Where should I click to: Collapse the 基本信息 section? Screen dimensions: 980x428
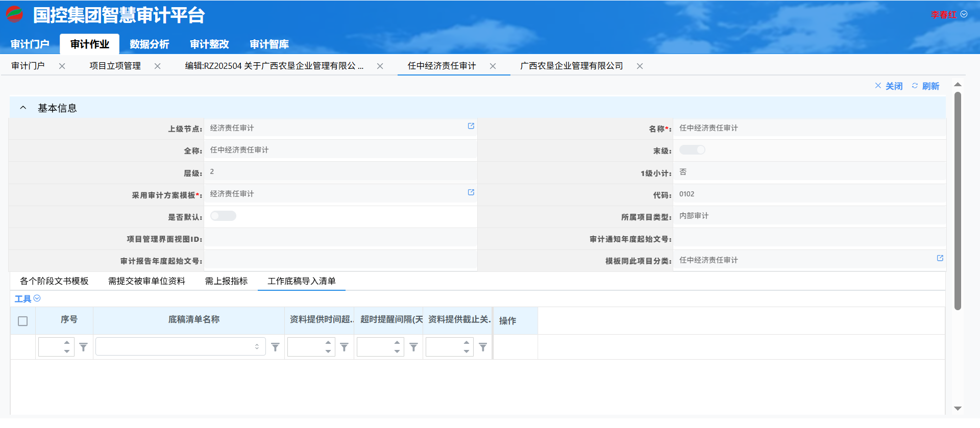[x=23, y=108]
